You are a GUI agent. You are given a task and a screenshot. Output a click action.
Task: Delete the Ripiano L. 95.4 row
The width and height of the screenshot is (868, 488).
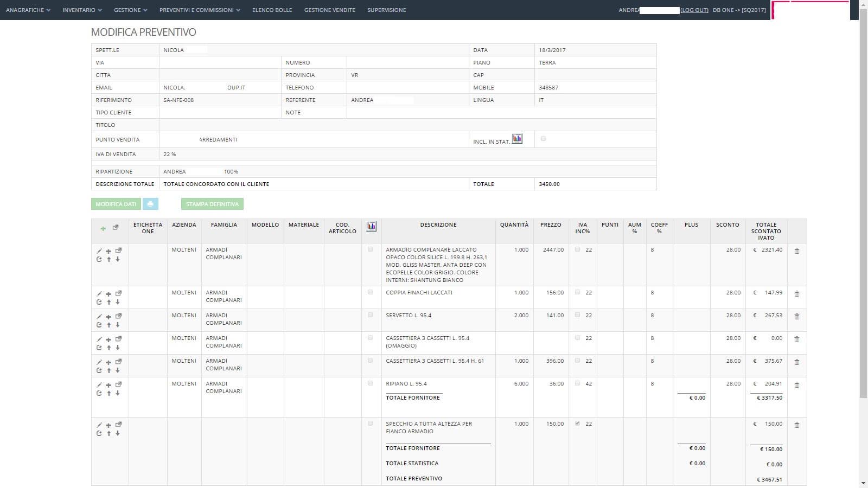(x=797, y=385)
